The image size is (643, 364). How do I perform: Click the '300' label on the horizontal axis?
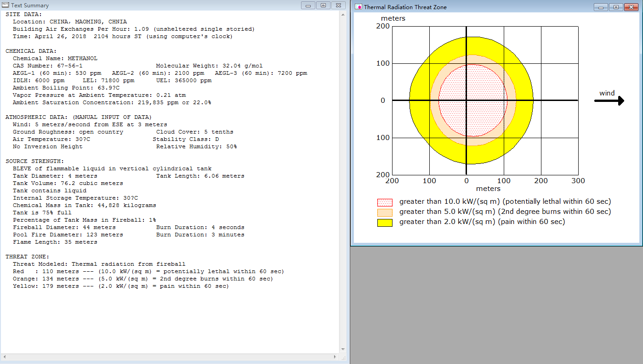pyautogui.click(x=578, y=181)
